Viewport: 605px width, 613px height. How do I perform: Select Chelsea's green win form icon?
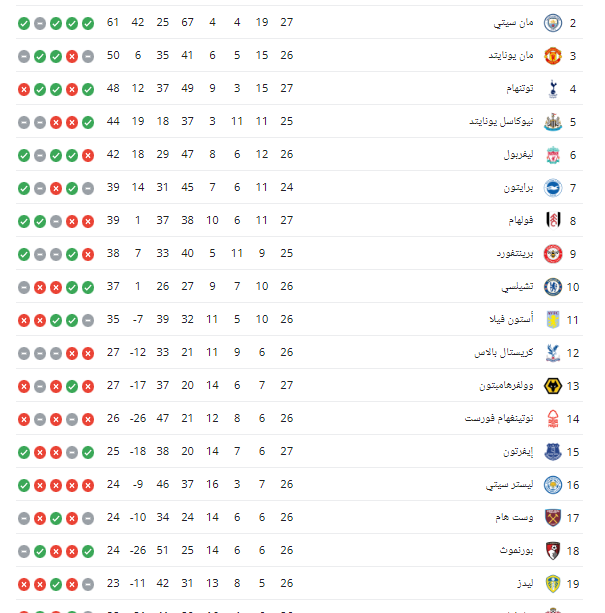pos(72,286)
